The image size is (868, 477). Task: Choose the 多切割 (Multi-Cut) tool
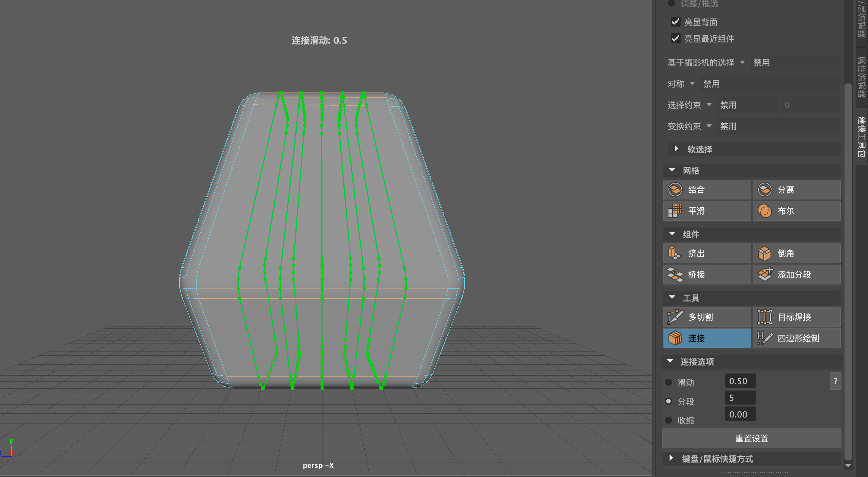click(x=675, y=317)
